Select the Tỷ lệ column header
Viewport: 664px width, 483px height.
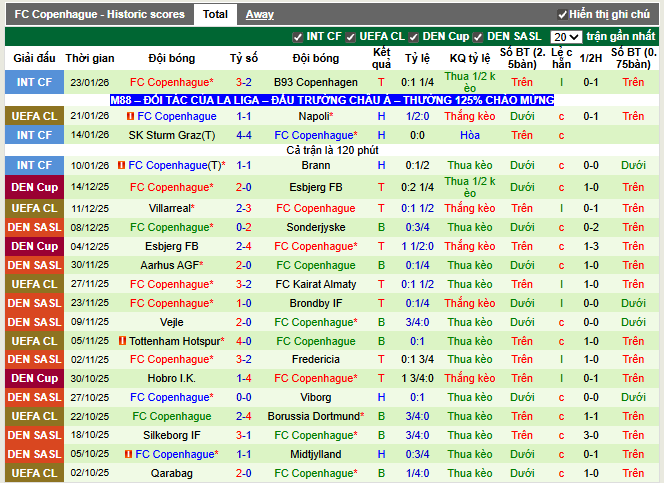(417, 58)
